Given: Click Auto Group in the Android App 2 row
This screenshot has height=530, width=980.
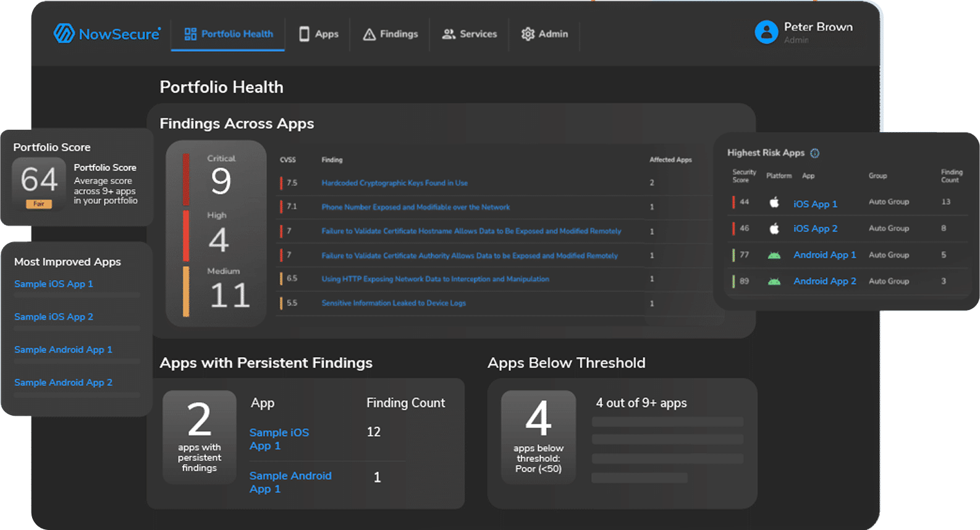Looking at the screenshot, I should coord(889,281).
